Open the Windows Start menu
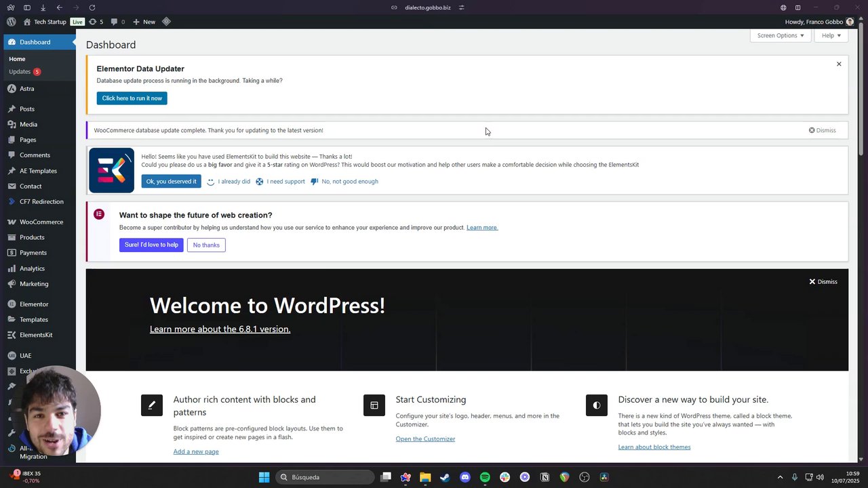 pos(264,477)
